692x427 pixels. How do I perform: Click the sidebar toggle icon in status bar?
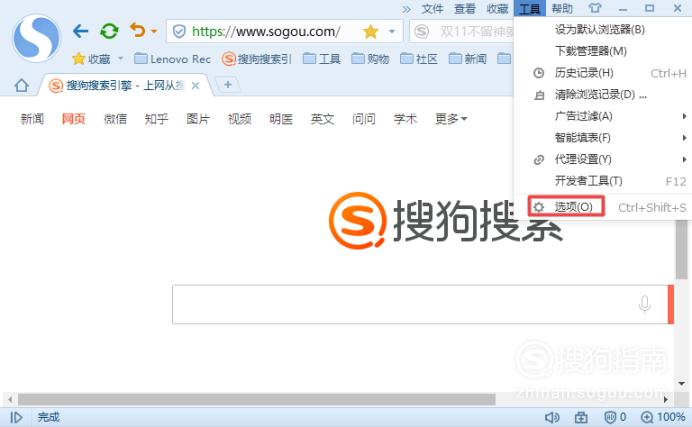point(16,417)
